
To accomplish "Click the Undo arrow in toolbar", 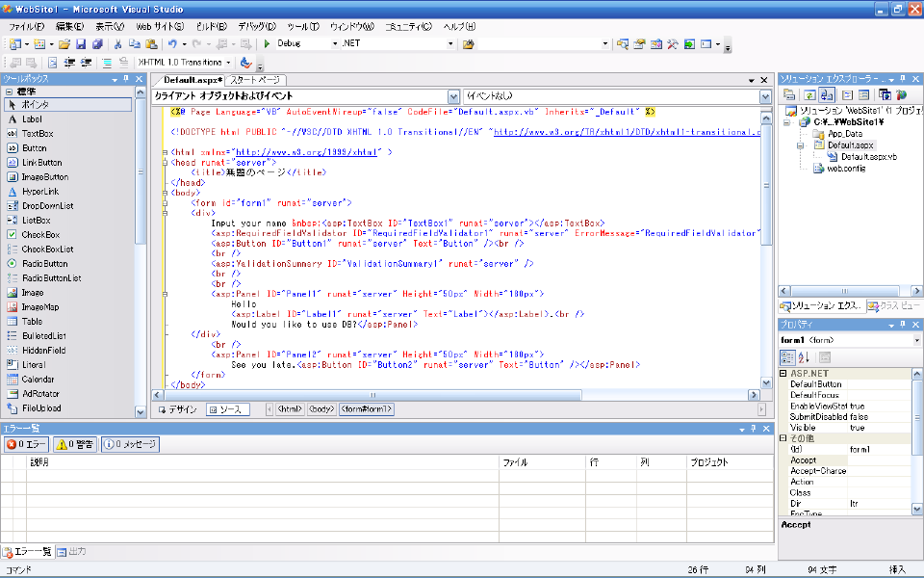I will [x=171, y=44].
